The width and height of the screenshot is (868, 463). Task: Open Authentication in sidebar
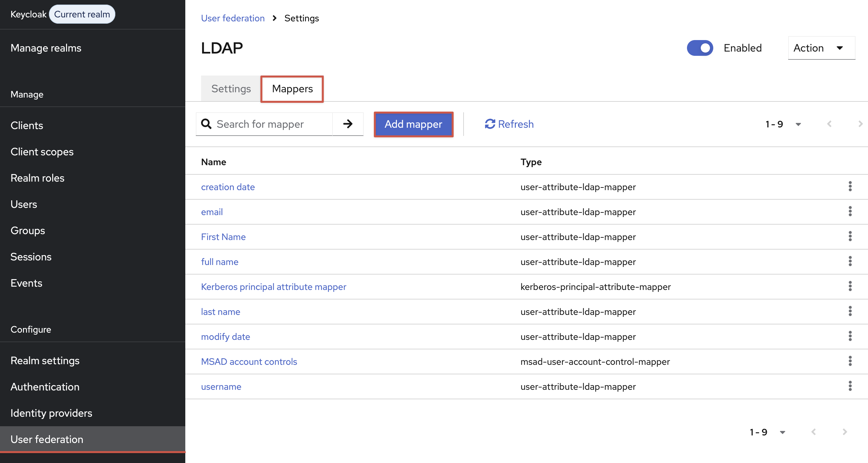(x=45, y=386)
